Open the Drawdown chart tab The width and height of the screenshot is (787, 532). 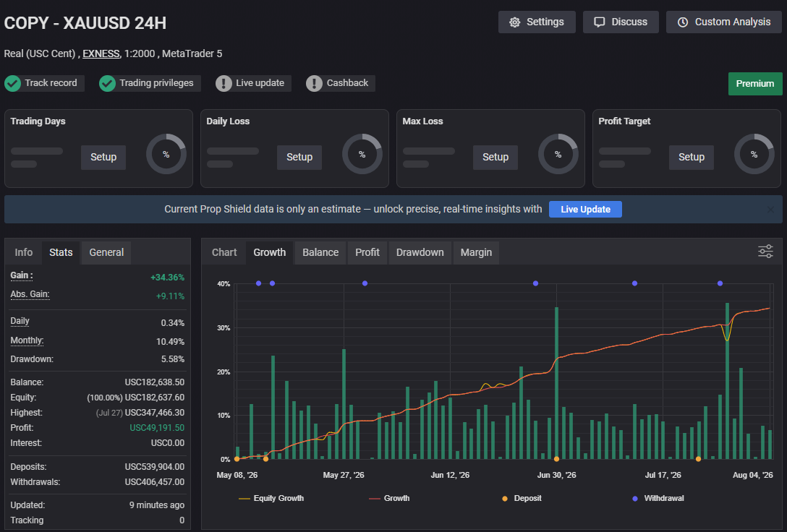(420, 252)
